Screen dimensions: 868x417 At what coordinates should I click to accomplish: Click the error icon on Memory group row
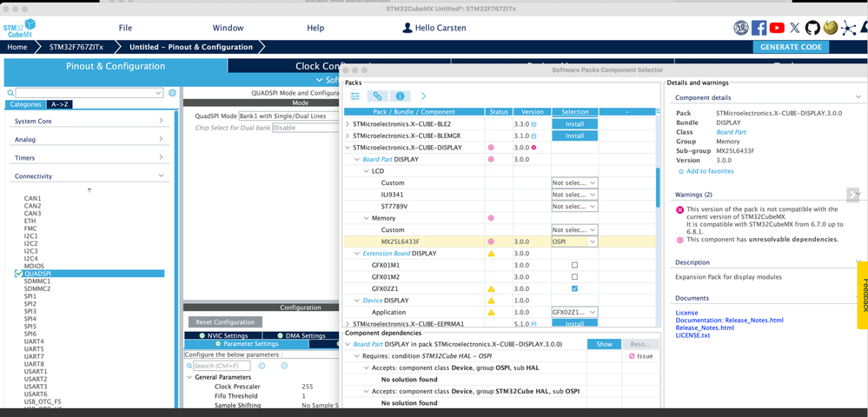pos(490,218)
